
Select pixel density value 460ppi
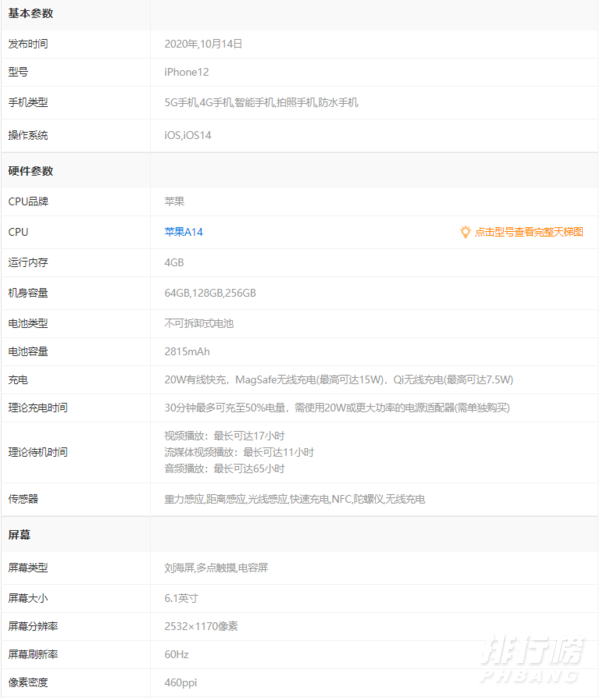point(180,682)
